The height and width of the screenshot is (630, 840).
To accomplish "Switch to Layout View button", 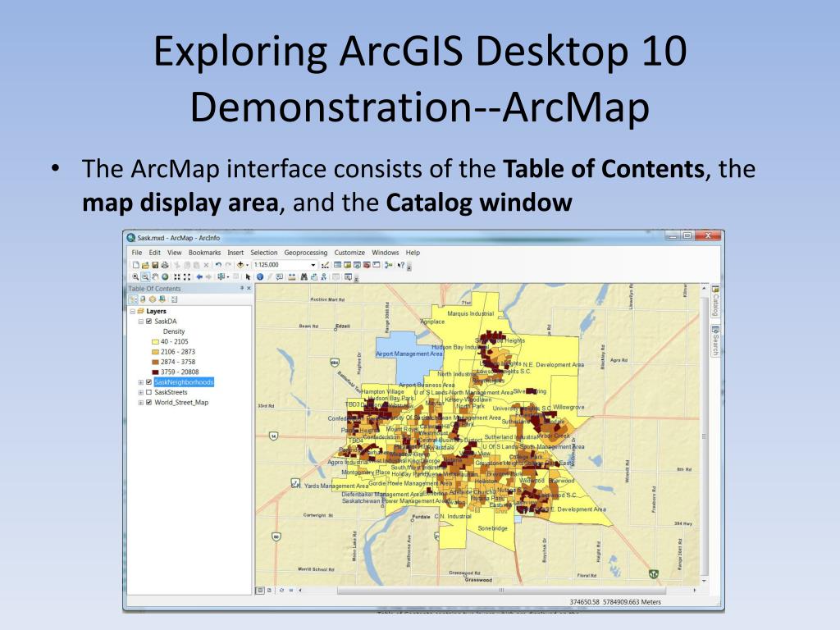I will [269, 590].
